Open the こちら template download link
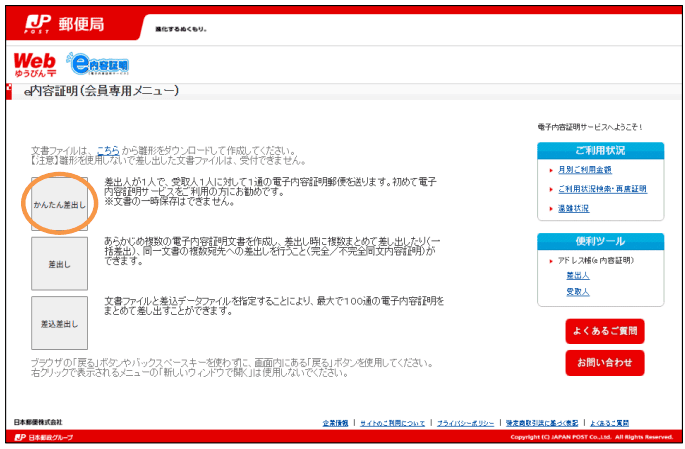 coord(108,151)
